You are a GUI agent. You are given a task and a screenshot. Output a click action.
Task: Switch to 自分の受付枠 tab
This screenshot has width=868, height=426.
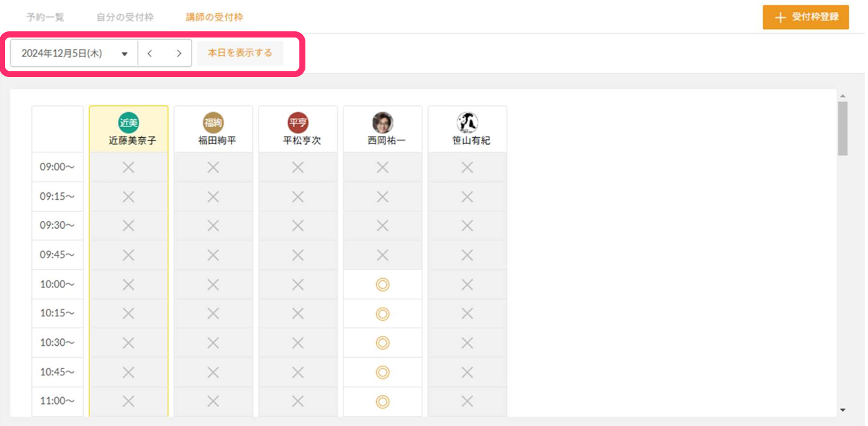[x=125, y=18]
